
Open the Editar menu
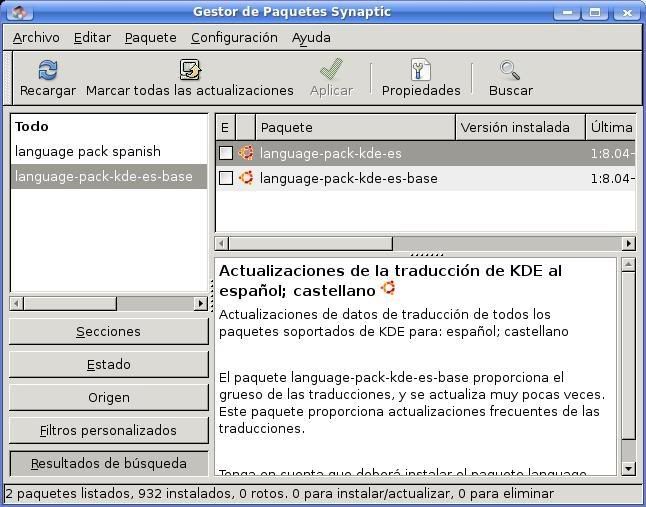point(92,37)
